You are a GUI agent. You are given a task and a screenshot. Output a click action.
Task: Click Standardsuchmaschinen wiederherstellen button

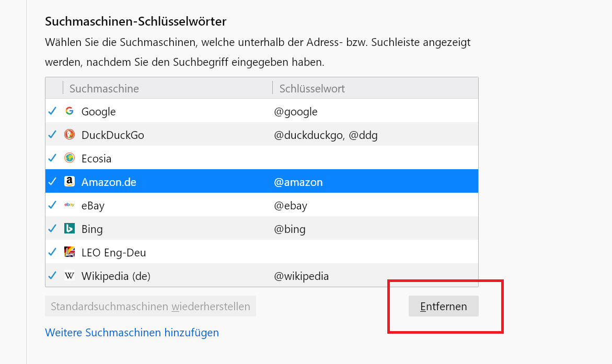click(x=151, y=307)
